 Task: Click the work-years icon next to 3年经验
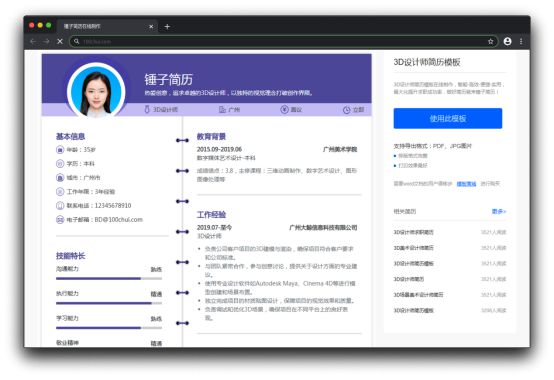[60, 191]
